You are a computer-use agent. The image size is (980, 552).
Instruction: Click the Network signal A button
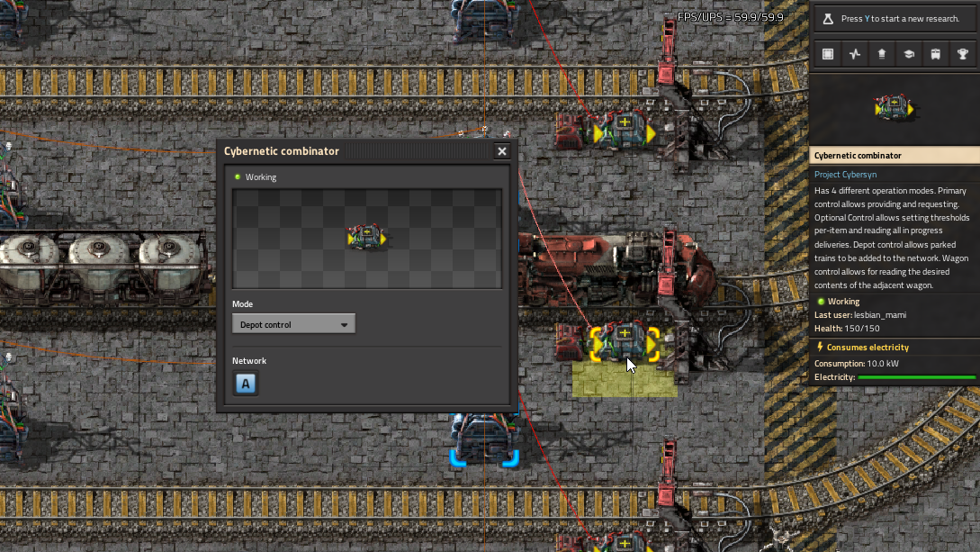tap(246, 385)
